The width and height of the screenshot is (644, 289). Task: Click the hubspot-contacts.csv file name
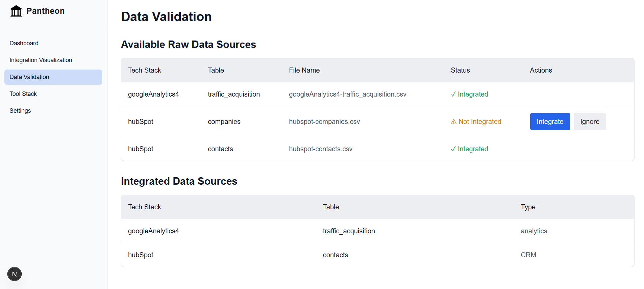pos(320,149)
